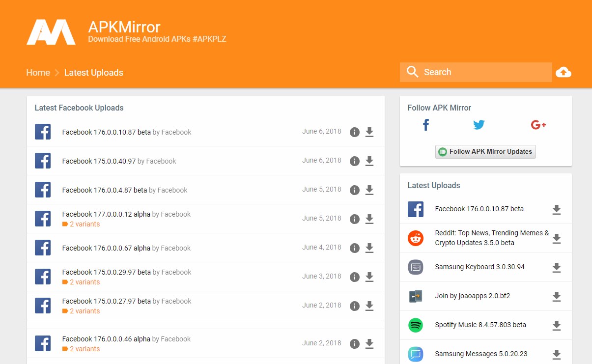Image resolution: width=592 pixels, height=364 pixels.
Task: Open Facebook 175.0.0.40.97 title link
Action: coord(99,161)
